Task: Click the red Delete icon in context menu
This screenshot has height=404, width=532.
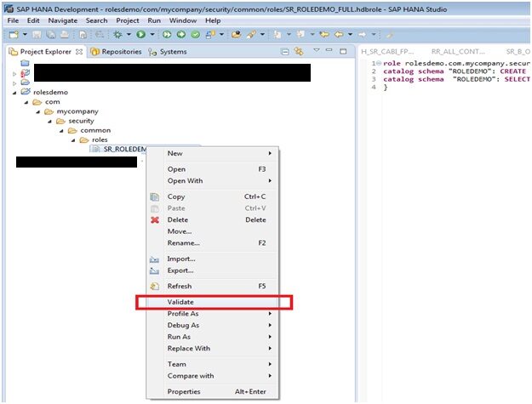Action: point(154,219)
